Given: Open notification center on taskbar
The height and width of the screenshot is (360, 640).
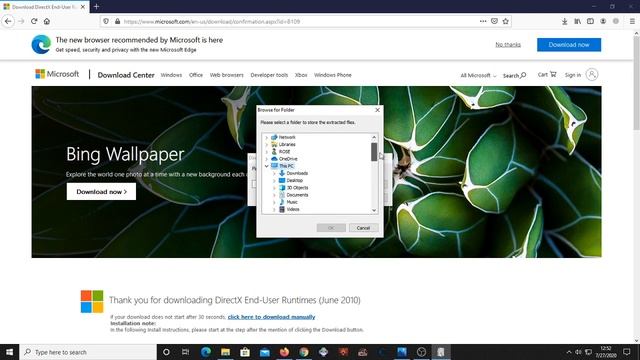Looking at the screenshot, I should click(x=627, y=352).
